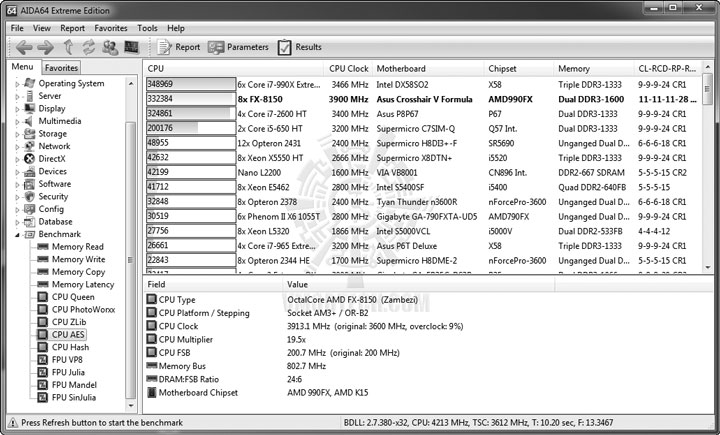This screenshot has width=720, height=435.
Task: Click the up arrow toolbar icon
Action: coord(68,47)
